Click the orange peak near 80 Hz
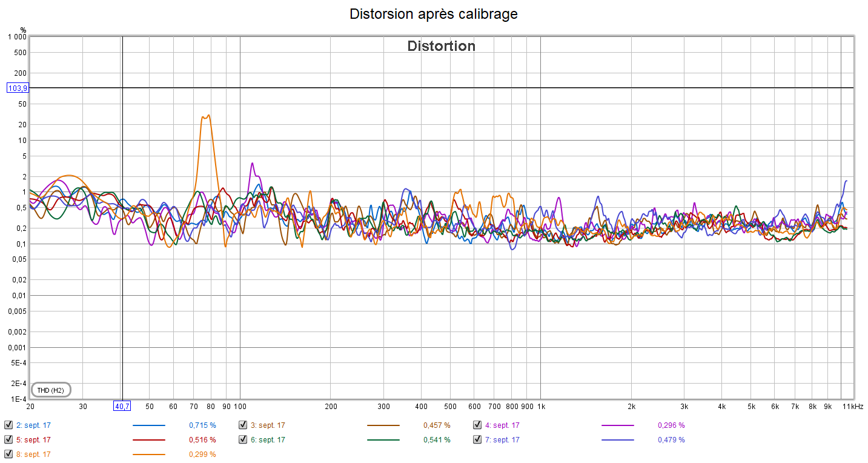This screenshot has height=463, width=868. pyautogui.click(x=207, y=116)
